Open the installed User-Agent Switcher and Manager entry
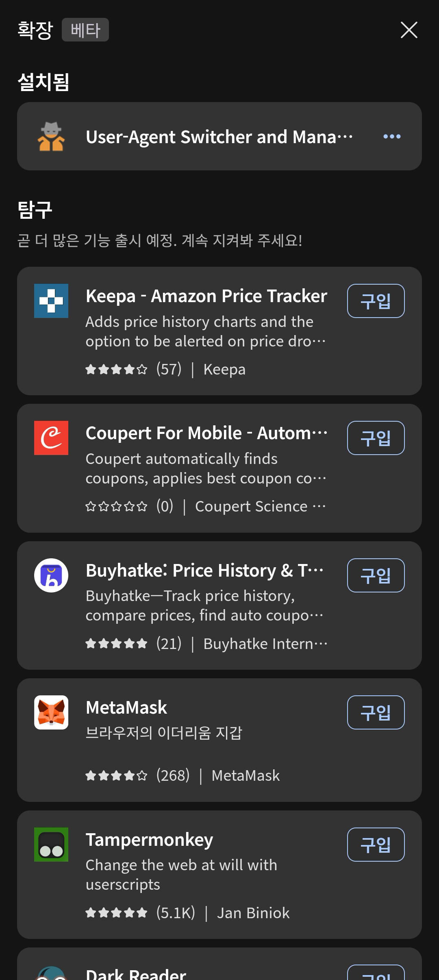The image size is (439, 980). (219, 137)
